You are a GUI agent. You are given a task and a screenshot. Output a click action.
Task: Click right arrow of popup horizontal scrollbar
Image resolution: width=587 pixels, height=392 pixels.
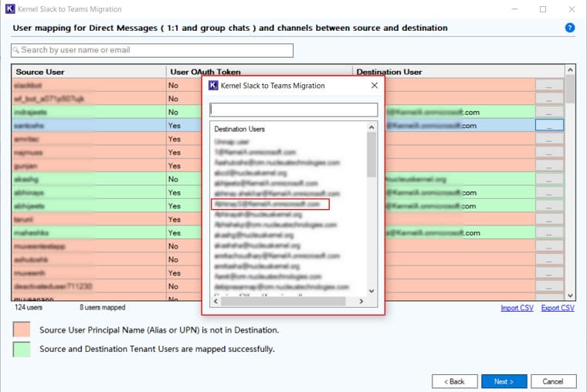(x=361, y=301)
